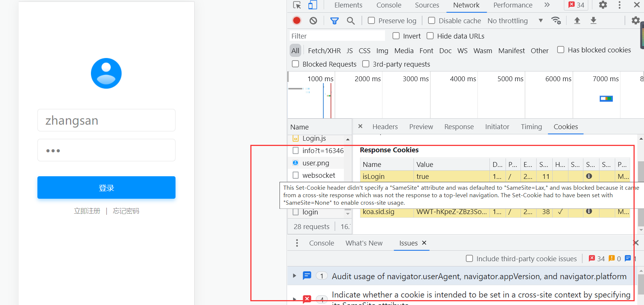
Task: Close the request details pane
Action: [360, 126]
